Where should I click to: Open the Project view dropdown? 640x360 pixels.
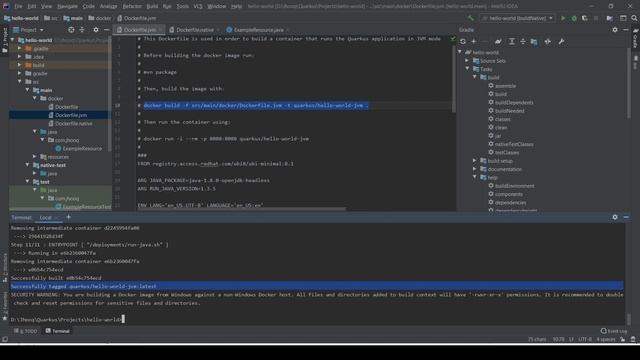(x=29, y=30)
